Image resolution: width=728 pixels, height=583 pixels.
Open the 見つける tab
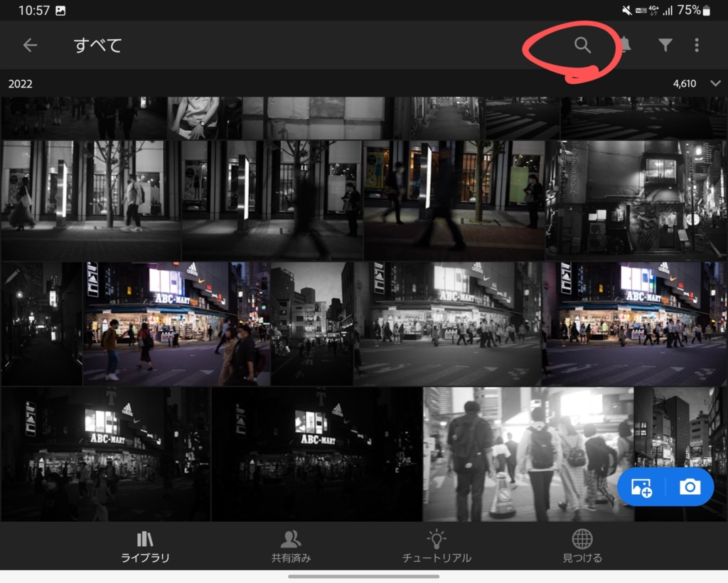[582, 547]
